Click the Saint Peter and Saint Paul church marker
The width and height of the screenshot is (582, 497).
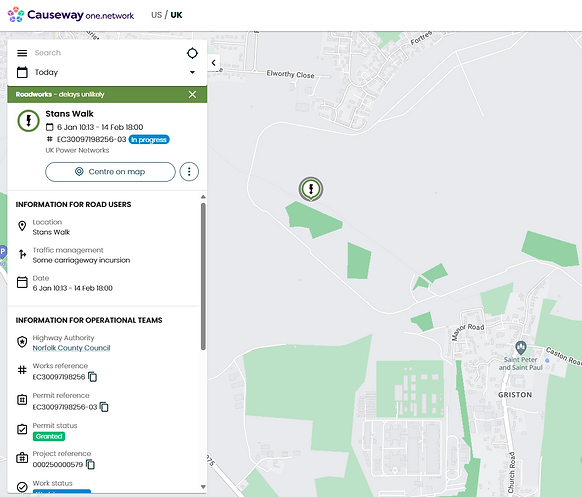click(521, 347)
